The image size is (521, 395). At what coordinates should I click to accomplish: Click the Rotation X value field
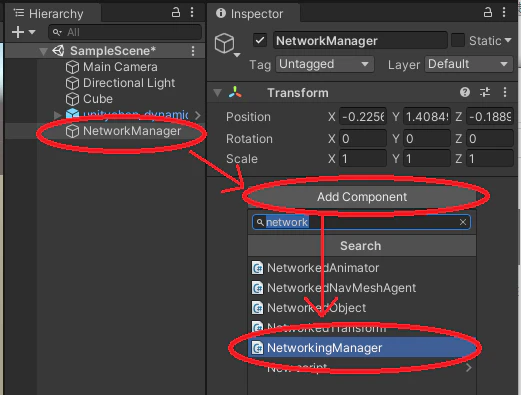pos(363,138)
